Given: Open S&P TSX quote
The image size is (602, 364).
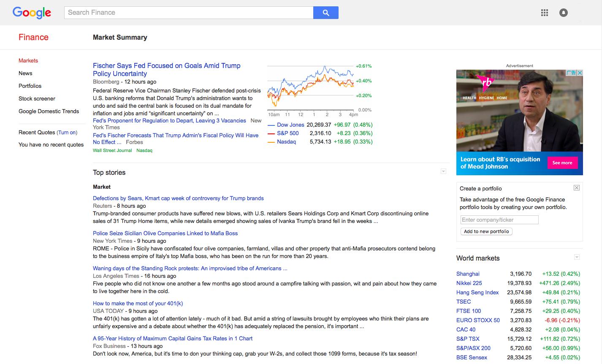Looking at the screenshot, I should (x=468, y=339).
